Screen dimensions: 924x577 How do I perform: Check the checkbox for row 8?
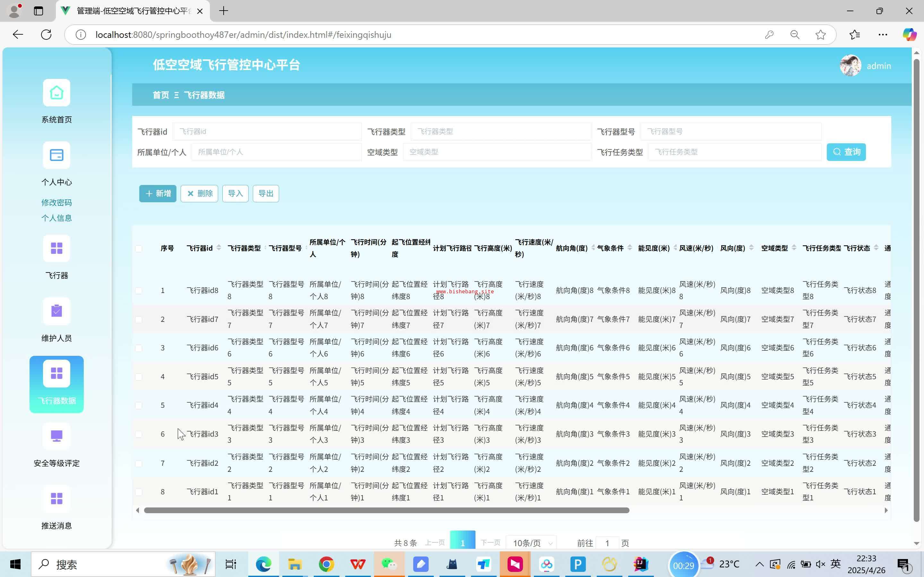click(x=139, y=492)
